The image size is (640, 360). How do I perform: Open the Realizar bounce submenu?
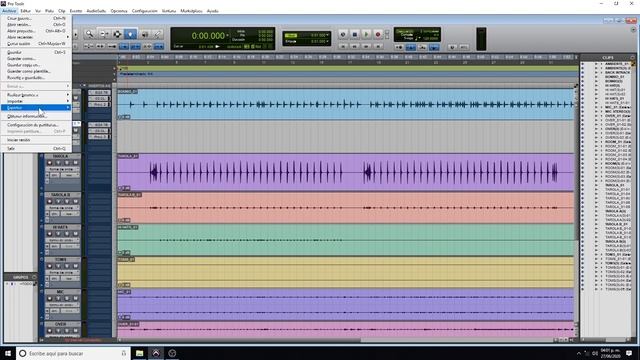[36, 95]
